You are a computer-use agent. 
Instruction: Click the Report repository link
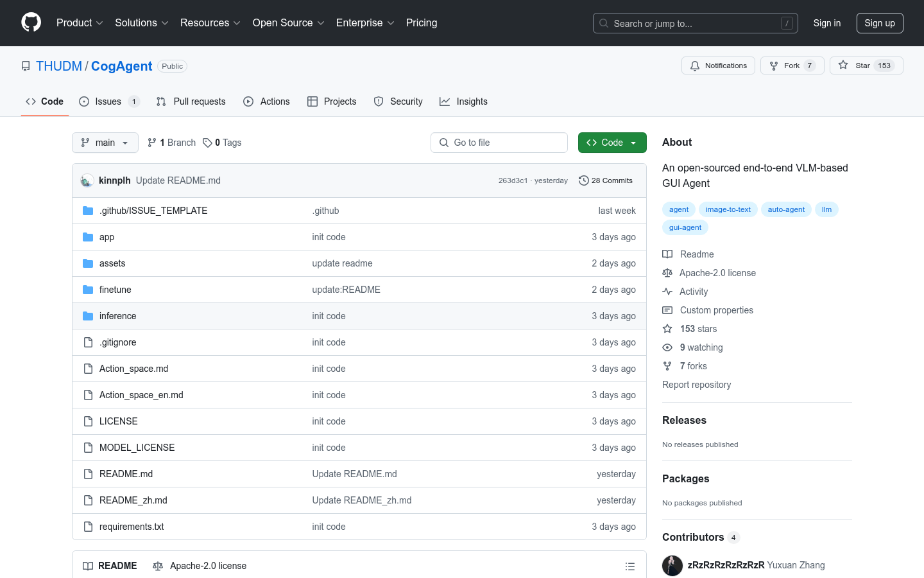[x=697, y=385]
